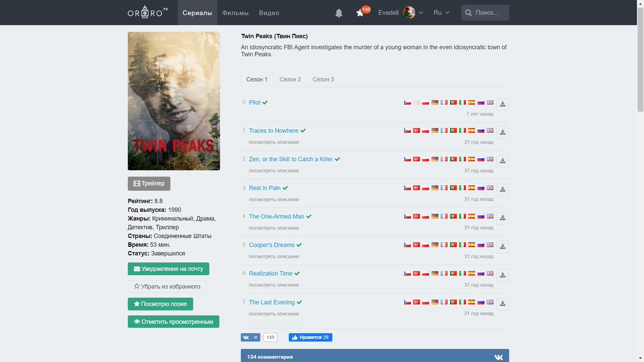Viewport: 644px width, 362px height.
Task: Toggle watched checkmark for Rest in Pain
Action: pos(286,188)
